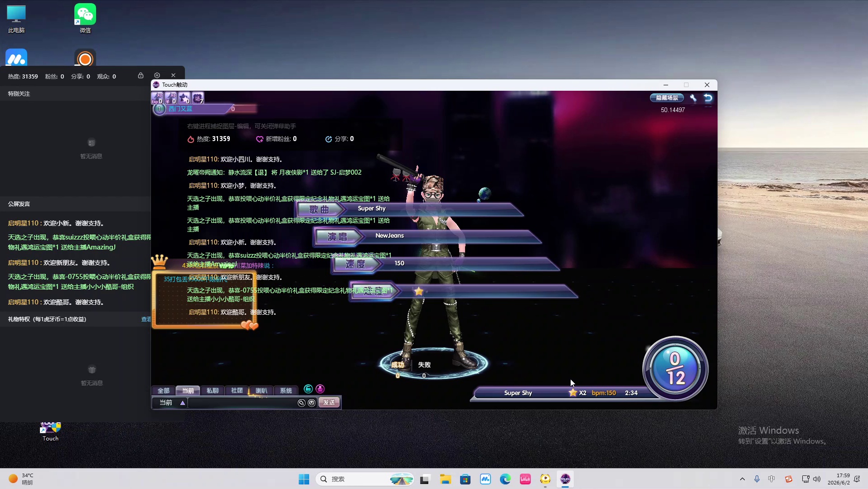The image size is (868, 489).
Task: Click 隐藏场景 hide scene button
Action: pos(667,98)
